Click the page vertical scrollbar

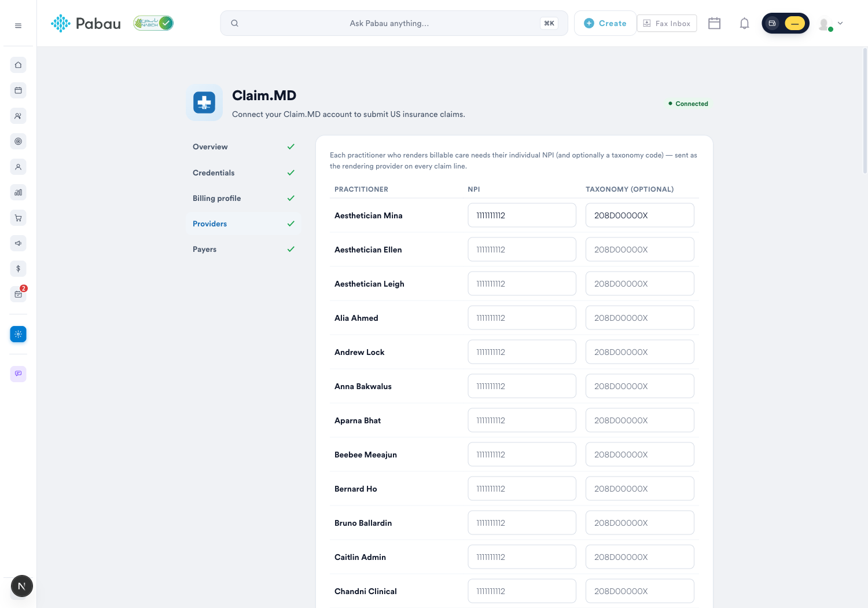click(x=865, y=110)
